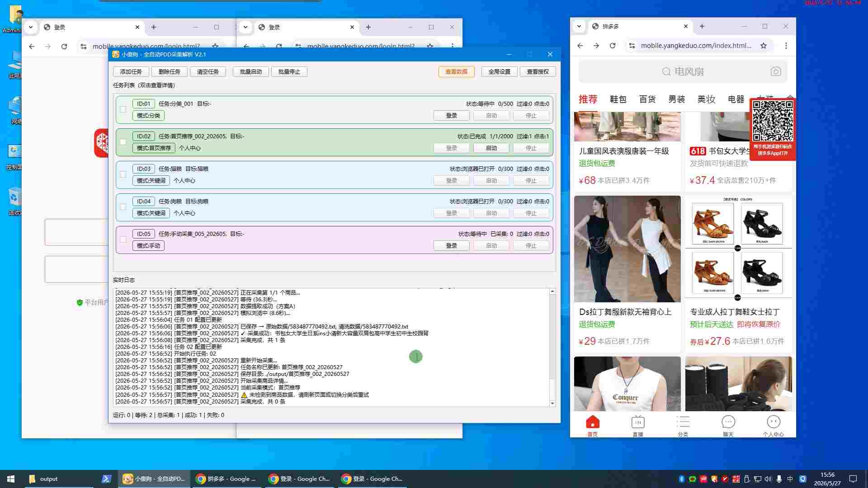Go back in the left 登录 Chrome window

(x=32, y=47)
